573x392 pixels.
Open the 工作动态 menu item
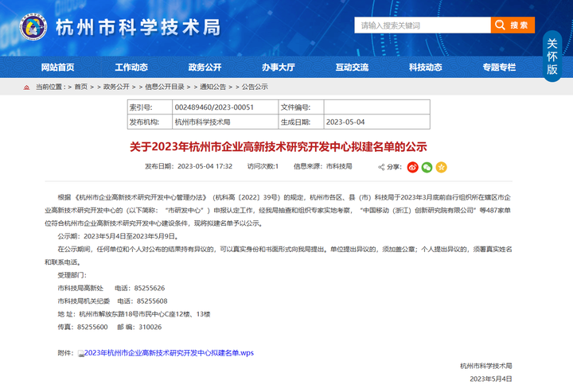tap(131, 68)
